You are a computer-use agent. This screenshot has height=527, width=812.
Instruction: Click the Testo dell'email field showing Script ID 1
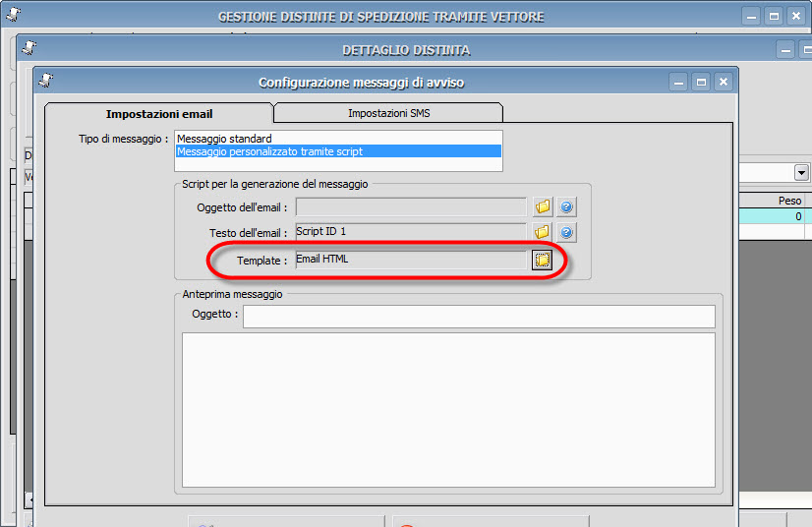[411, 232]
